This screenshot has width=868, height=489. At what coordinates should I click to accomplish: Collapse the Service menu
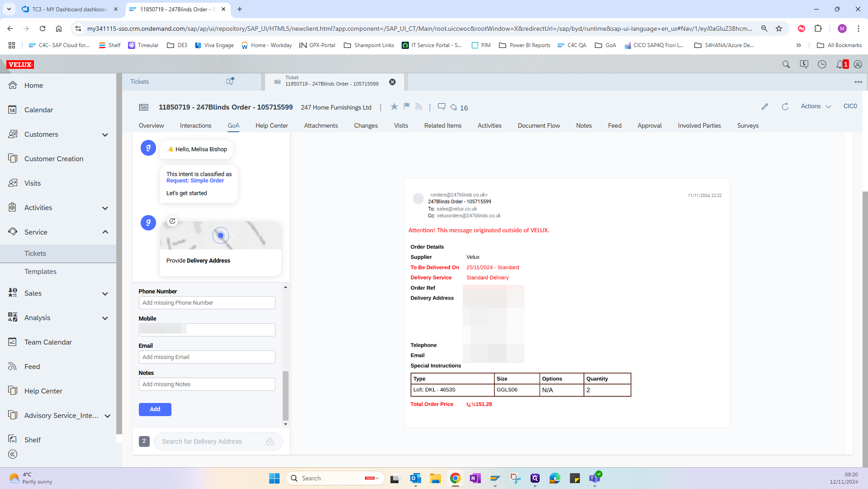pyautogui.click(x=105, y=232)
